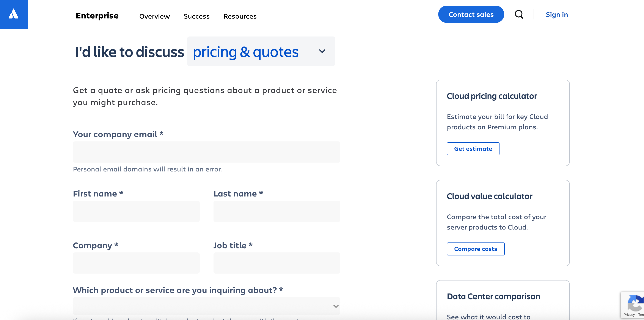Screen dimensions: 644x320
Task: Open the search magnifier icon
Action: tap(519, 14)
